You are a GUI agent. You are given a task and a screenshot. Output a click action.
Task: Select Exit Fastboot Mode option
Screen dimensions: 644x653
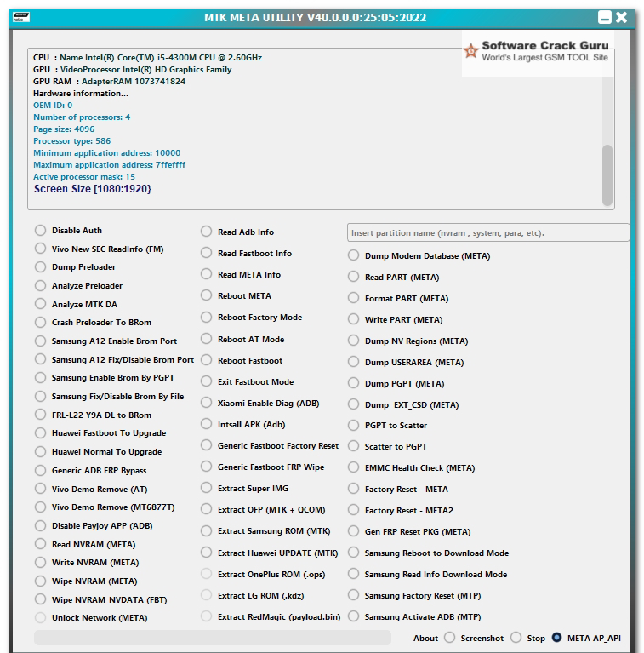(207, 381)
